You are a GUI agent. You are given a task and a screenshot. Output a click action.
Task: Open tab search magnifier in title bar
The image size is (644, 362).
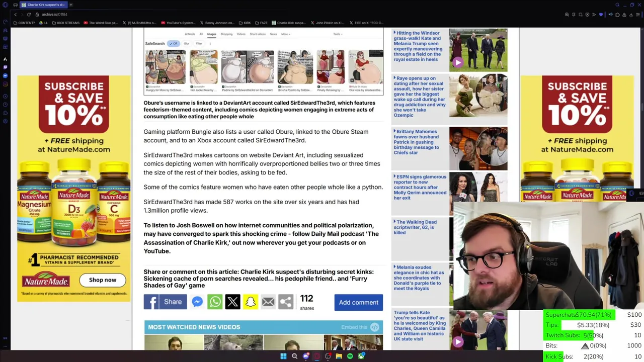coord(617,5)
